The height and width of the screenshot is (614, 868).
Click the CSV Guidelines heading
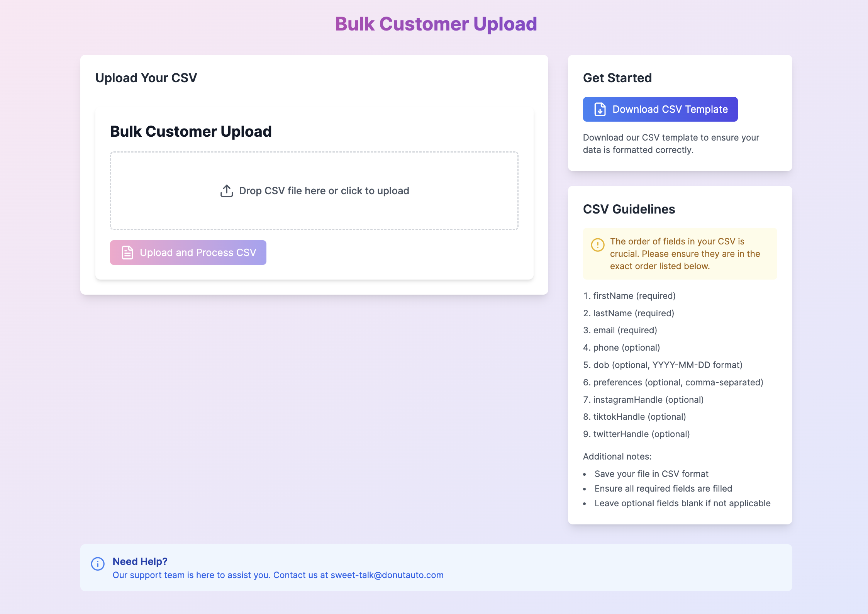coord(629,209)
